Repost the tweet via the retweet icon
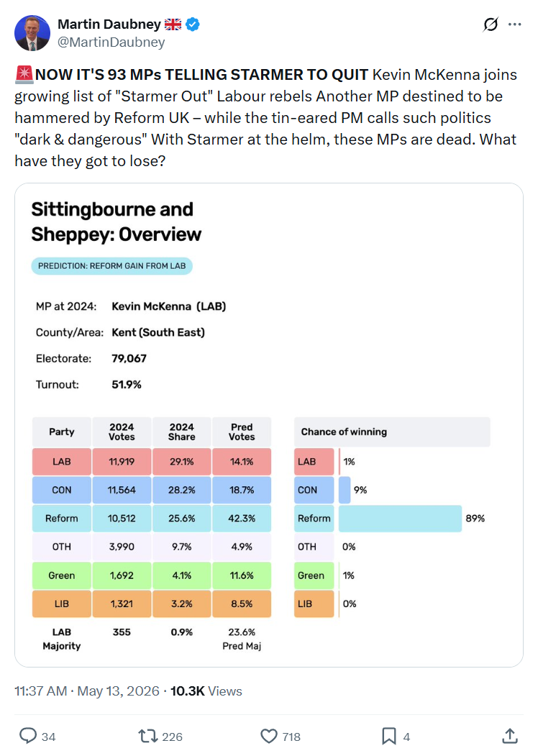 click(147, 736)
